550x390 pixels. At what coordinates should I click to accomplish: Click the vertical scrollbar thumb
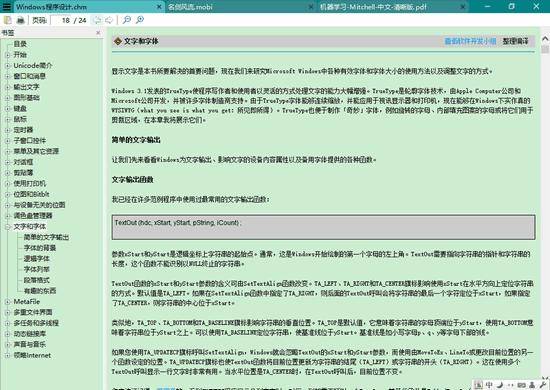coord(545,49)
